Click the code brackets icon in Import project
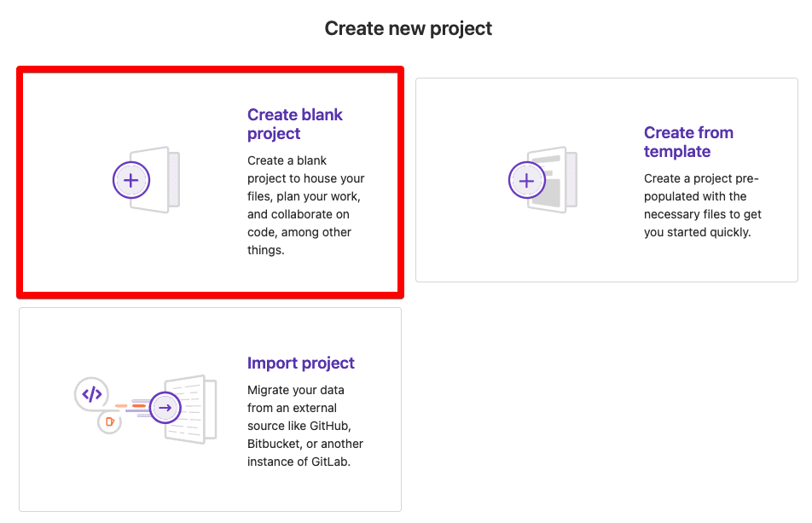Screen dimensions: 812x523 (x=92, y=394)
